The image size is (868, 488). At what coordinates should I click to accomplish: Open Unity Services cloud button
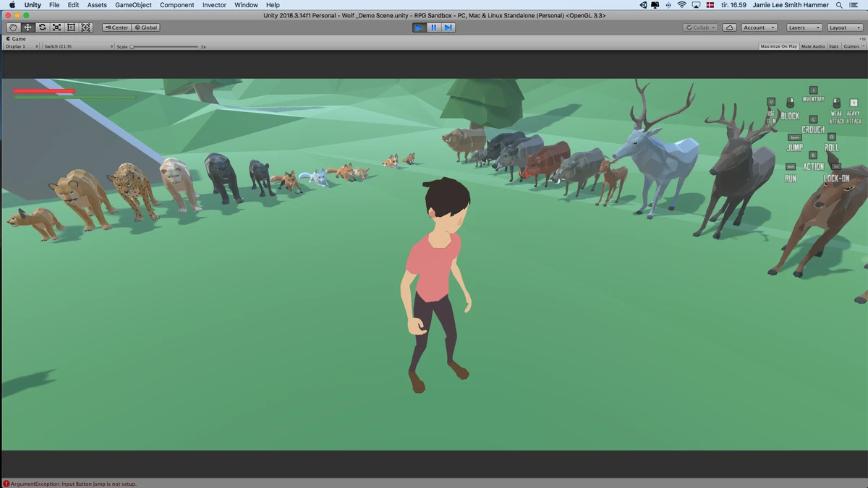coord(730,27)
